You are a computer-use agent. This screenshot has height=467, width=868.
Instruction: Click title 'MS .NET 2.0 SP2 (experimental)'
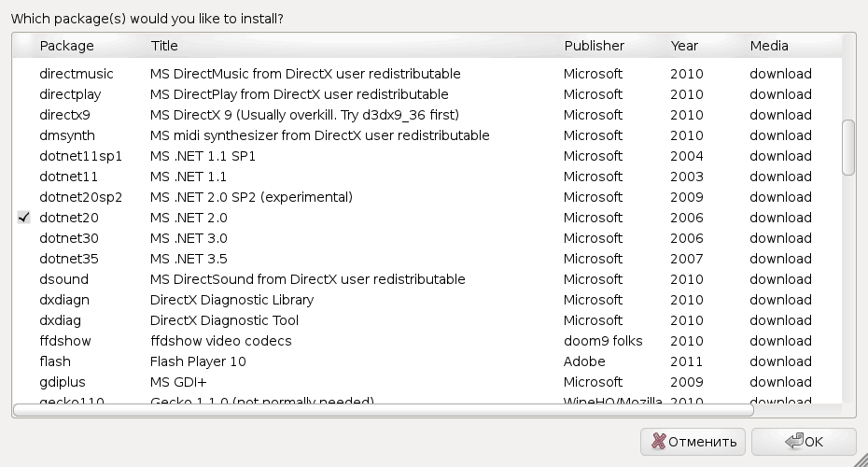(251, 197)
